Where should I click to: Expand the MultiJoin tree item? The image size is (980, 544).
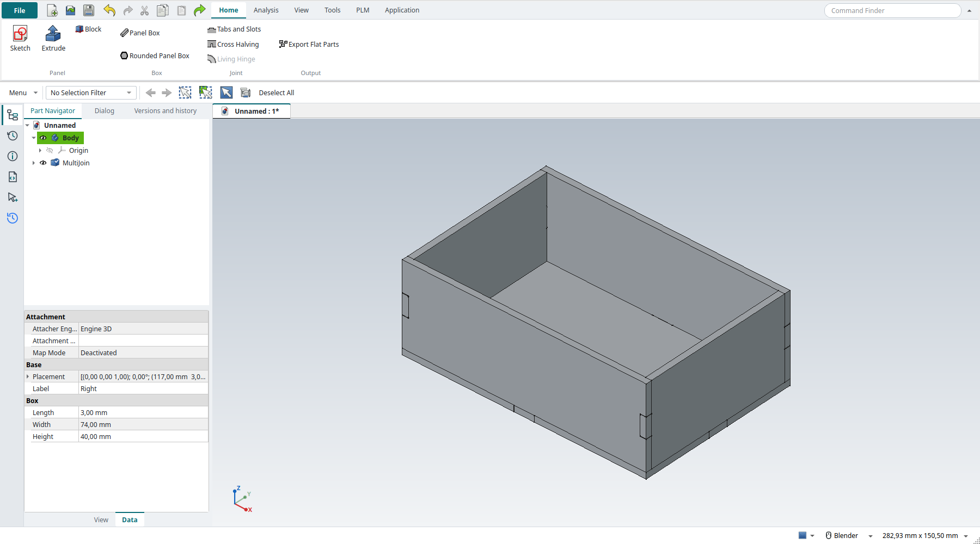click(34, 163)
